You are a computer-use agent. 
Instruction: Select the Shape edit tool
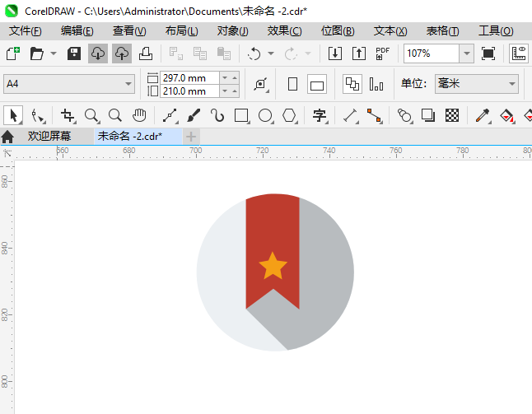(38, 115)
